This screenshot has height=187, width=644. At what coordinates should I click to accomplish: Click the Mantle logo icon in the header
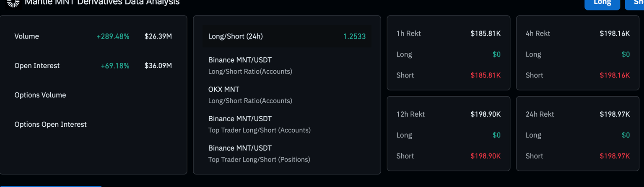click(x=13, y=3)
